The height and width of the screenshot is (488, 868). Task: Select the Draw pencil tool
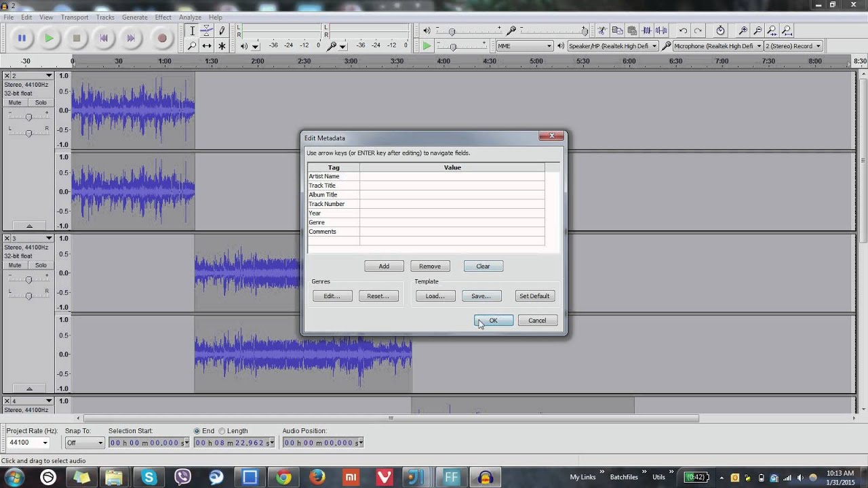[x=222, y=31]
